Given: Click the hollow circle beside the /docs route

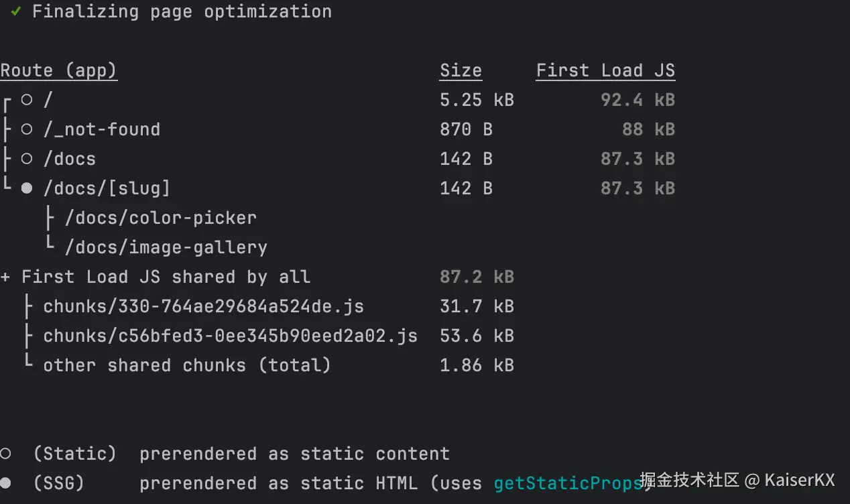Looking at the screenshot, I should pos(27,159).
